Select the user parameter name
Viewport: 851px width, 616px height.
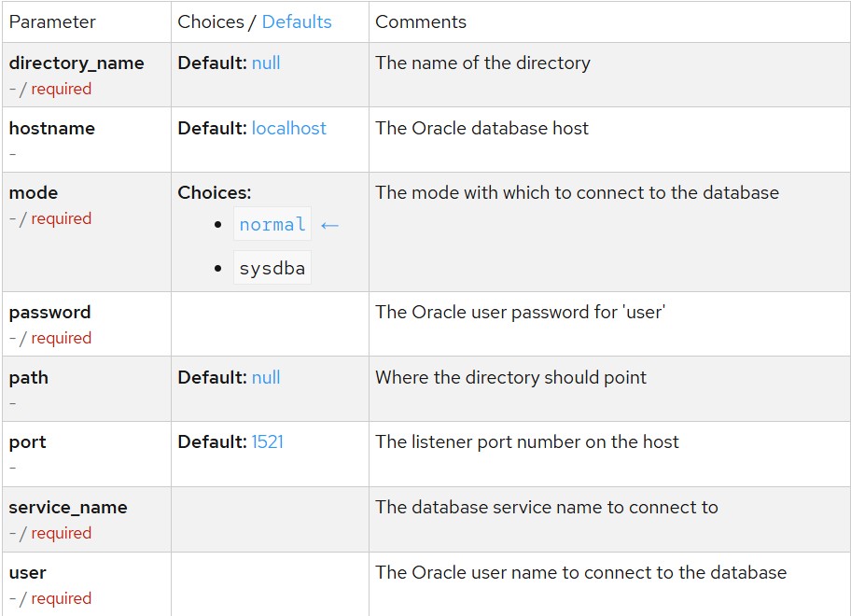click(x=28, y=573)
